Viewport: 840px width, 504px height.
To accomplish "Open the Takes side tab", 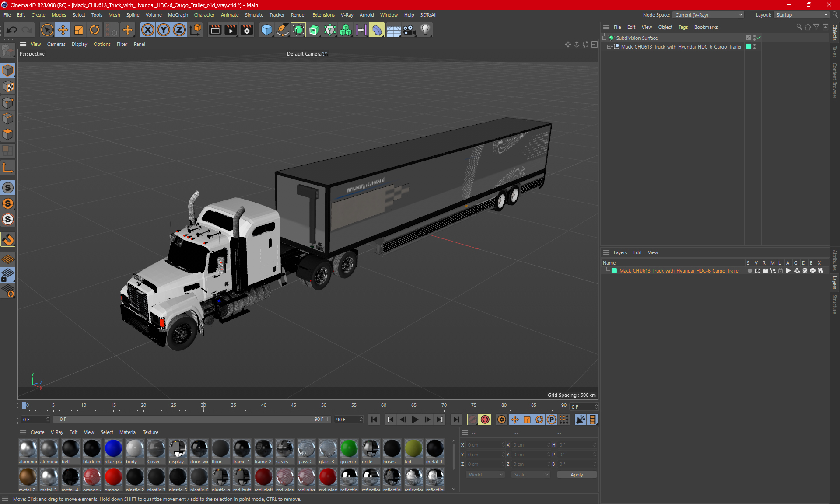I will [x=835, y=52].
